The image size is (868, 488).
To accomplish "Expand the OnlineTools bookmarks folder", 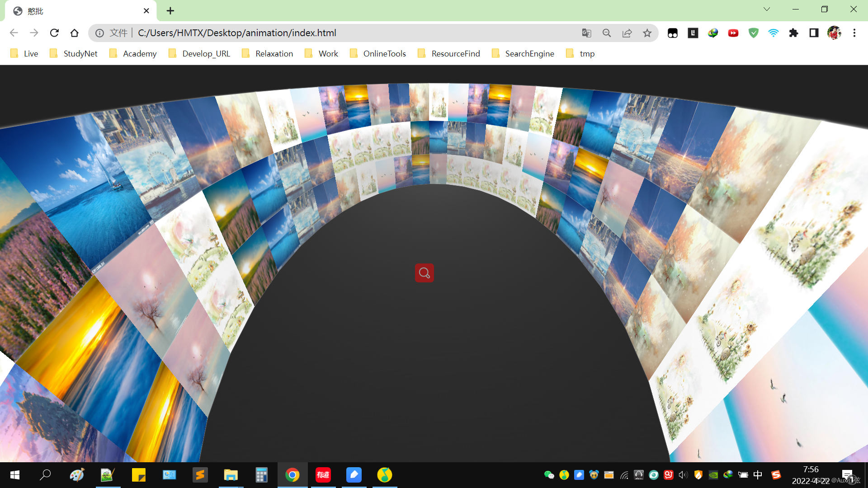I will tap(384, 53).
